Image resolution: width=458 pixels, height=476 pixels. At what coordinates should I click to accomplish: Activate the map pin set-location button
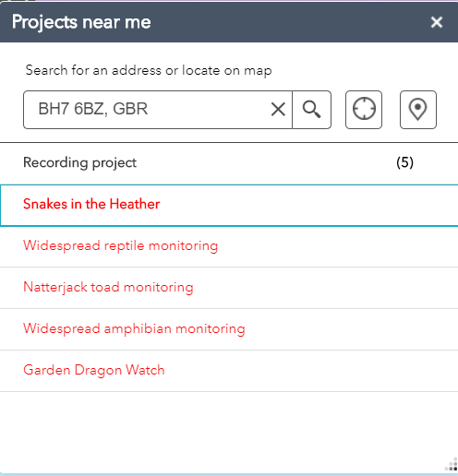[418, 110]
